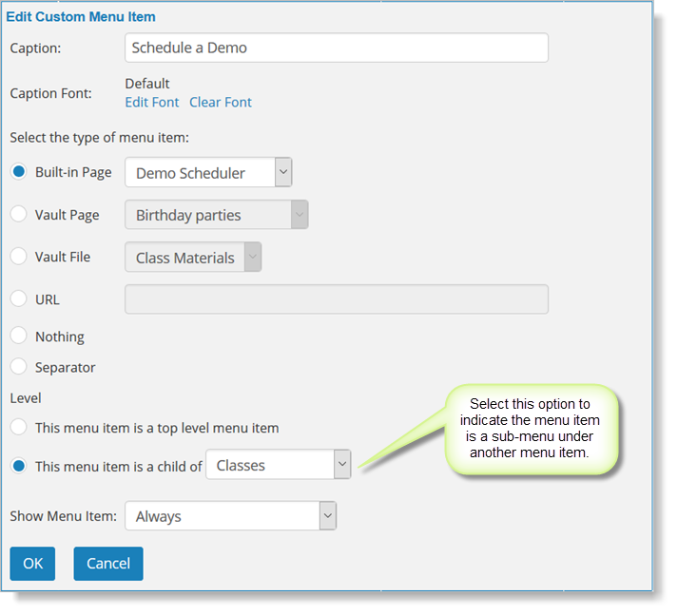
Task: Select the URL radio button
Action: tap(19, 298)
